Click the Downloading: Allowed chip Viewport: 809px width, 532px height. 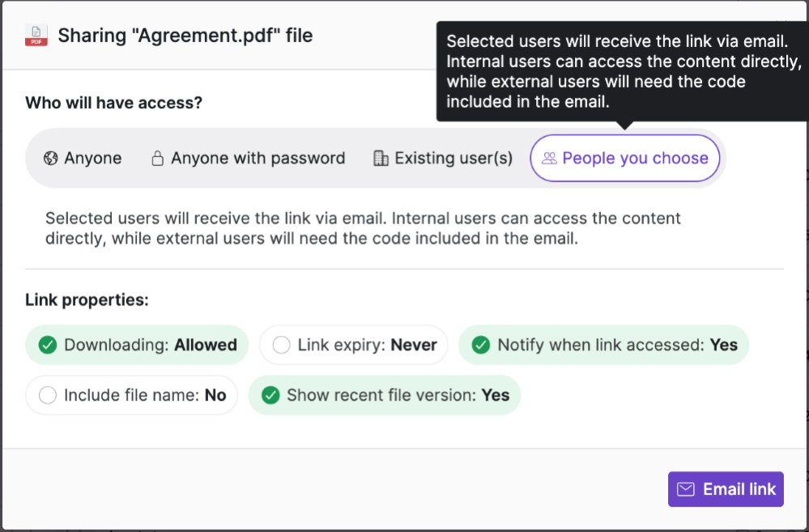point(136,345)
